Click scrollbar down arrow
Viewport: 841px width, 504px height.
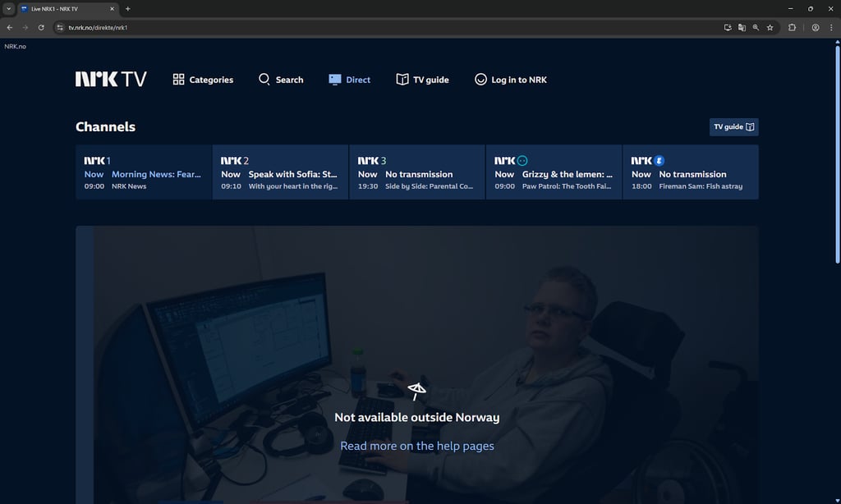click(837, 500)
